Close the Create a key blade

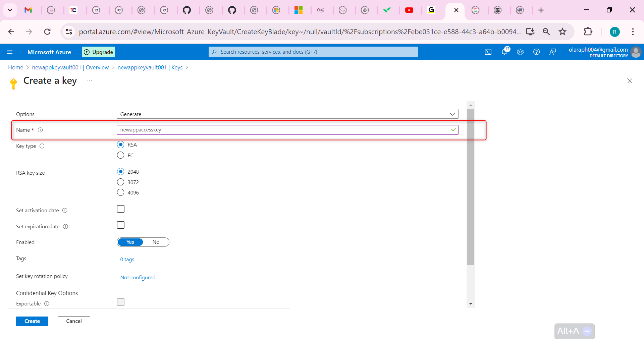[630, 81]
